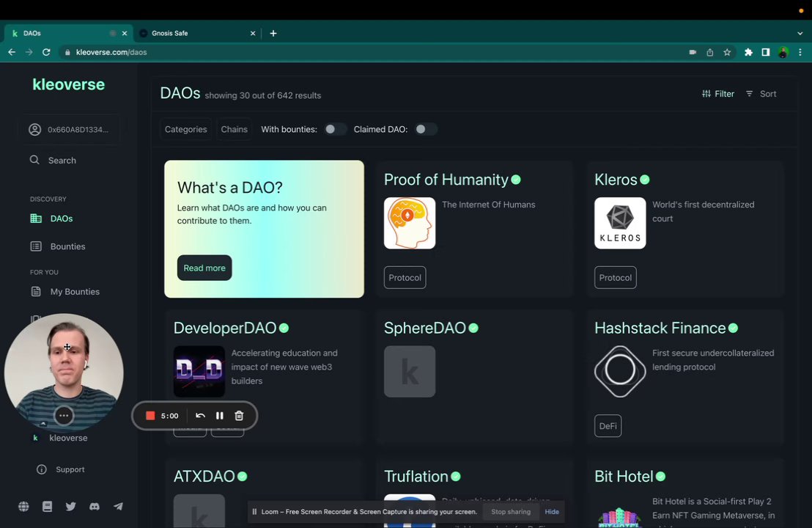Viewport: 812px width, 528px height.
Task: Click the kleoverse logo in sidebar
Action: pyautogui.click(x=68, y=84)
